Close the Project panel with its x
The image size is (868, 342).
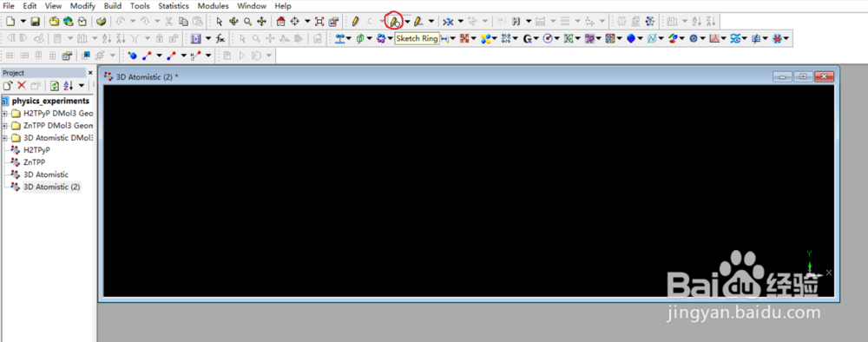pyautogui.click(x=90, y=73)
